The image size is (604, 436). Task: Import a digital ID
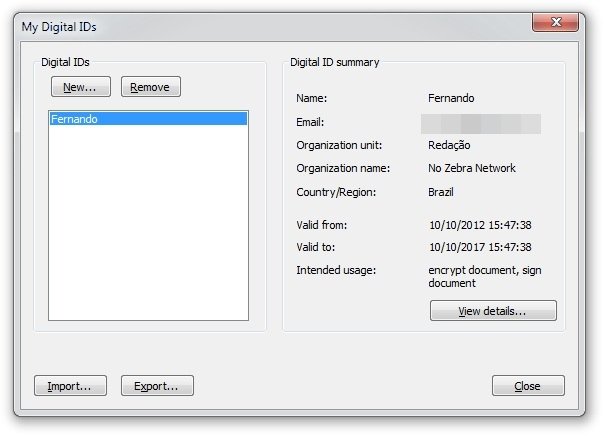[x=70, y=386]
